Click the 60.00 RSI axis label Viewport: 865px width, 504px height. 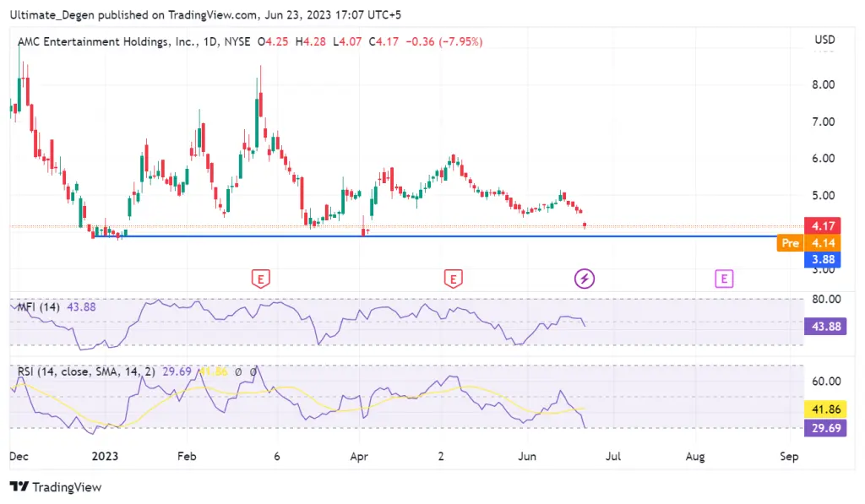(826, 381)
